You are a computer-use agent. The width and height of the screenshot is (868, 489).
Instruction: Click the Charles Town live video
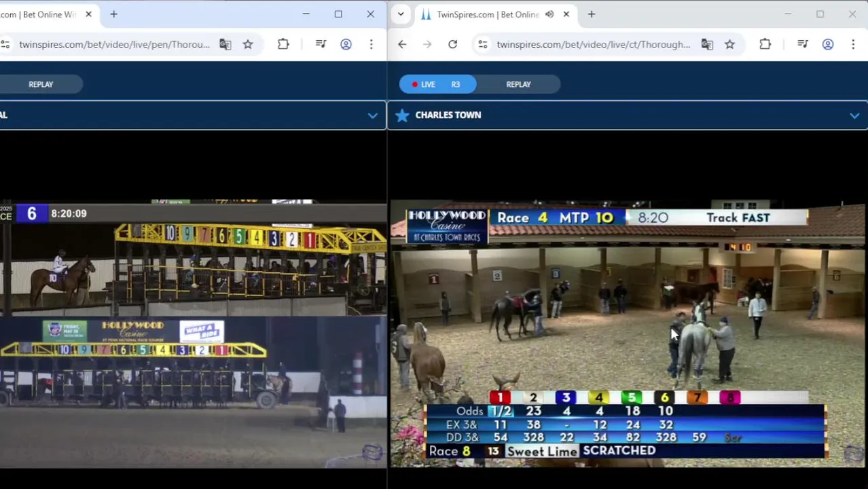click(628, 333)
